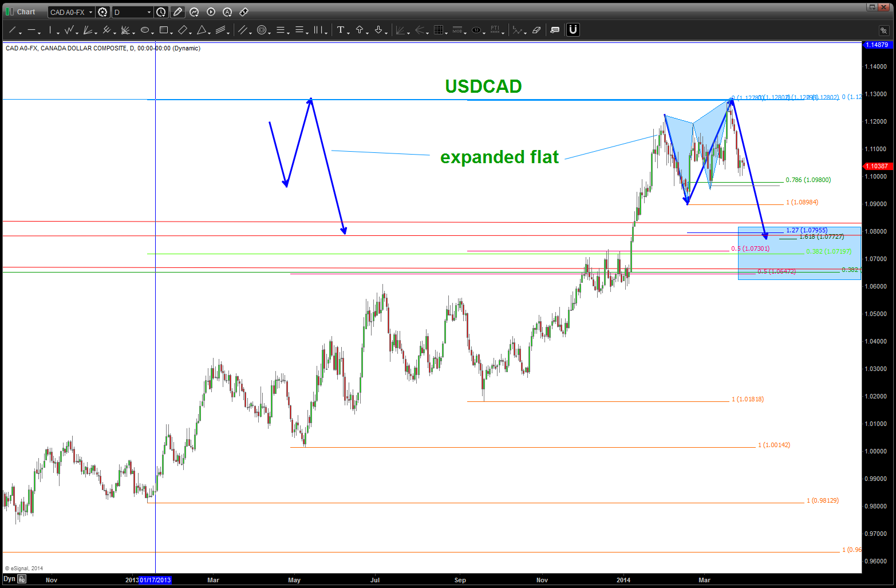Open the chart settings gear

click(x=102, y=12)
